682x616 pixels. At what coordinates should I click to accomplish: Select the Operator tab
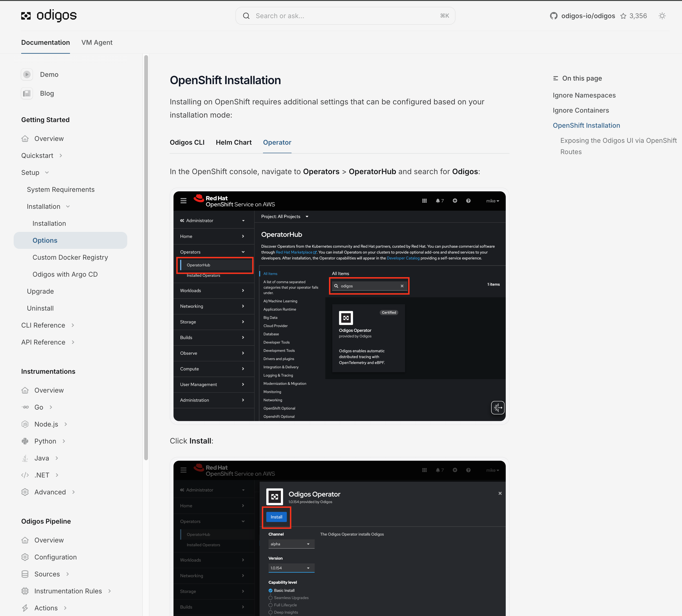pyautogui.click(x=277, y=142)
